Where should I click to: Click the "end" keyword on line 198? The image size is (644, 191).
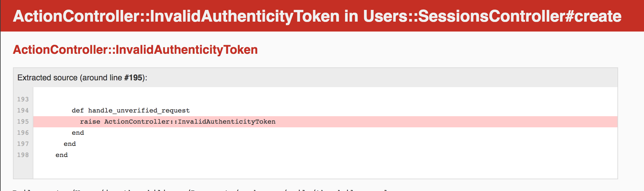coord(62,155)
